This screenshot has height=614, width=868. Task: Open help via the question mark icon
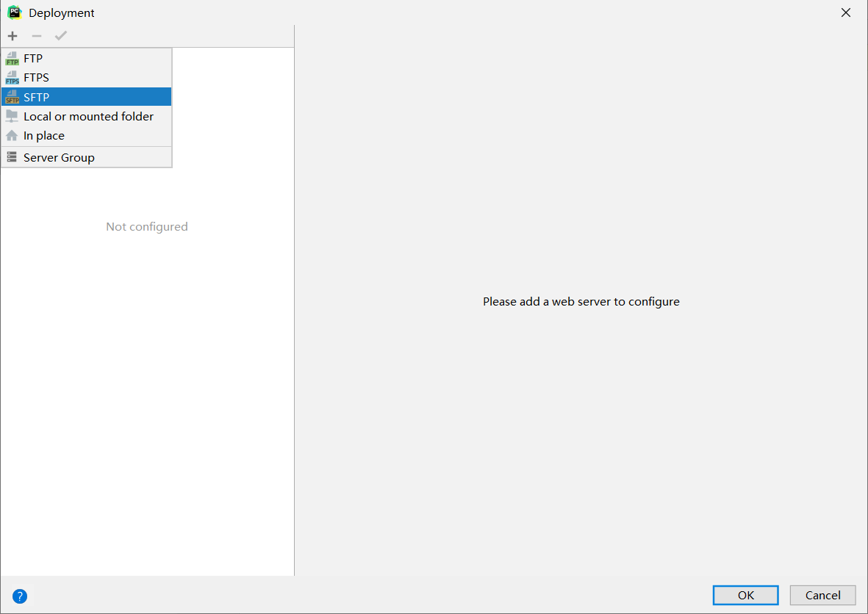coord(20,596)
